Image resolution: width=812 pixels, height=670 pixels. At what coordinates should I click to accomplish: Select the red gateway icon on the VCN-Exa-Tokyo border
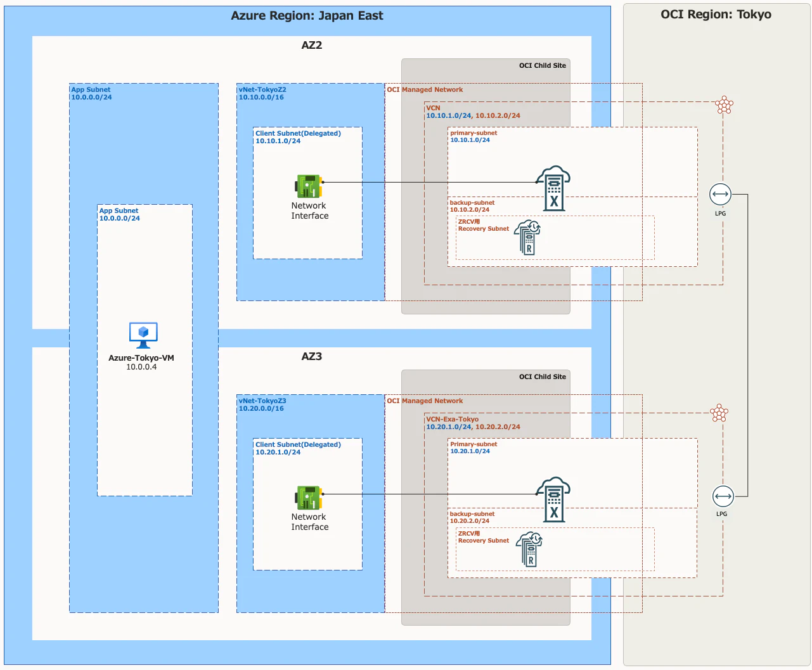(x=719, y=413)
